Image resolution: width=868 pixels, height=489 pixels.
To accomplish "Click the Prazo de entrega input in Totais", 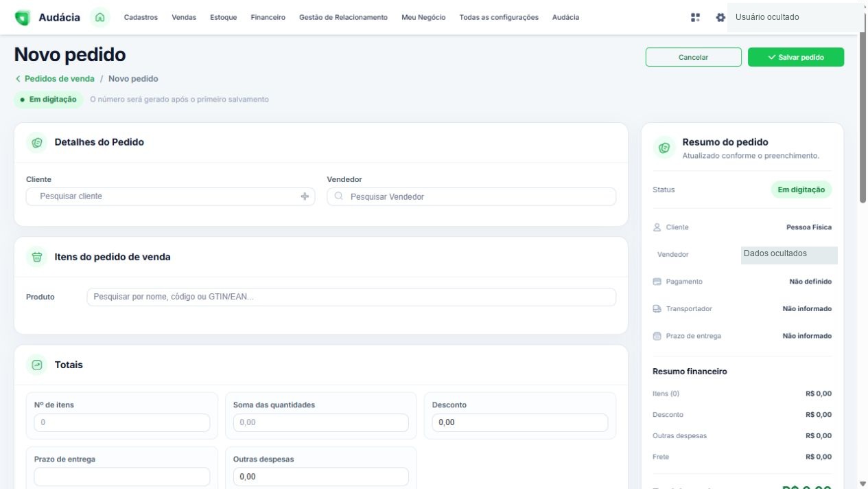I will [x=122, y=477].
